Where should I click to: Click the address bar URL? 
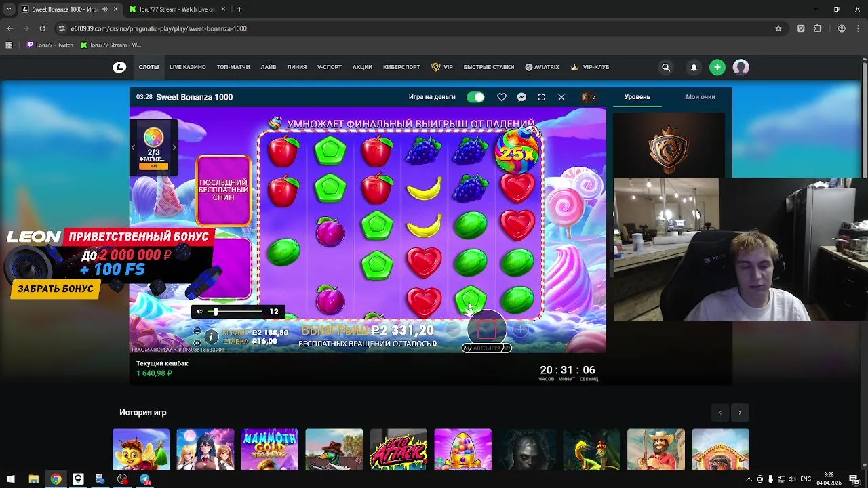(158, 28)
